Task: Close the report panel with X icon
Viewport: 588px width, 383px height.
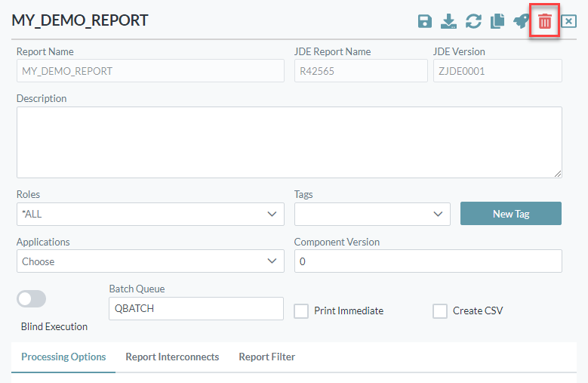Action: tap(568, 21)
